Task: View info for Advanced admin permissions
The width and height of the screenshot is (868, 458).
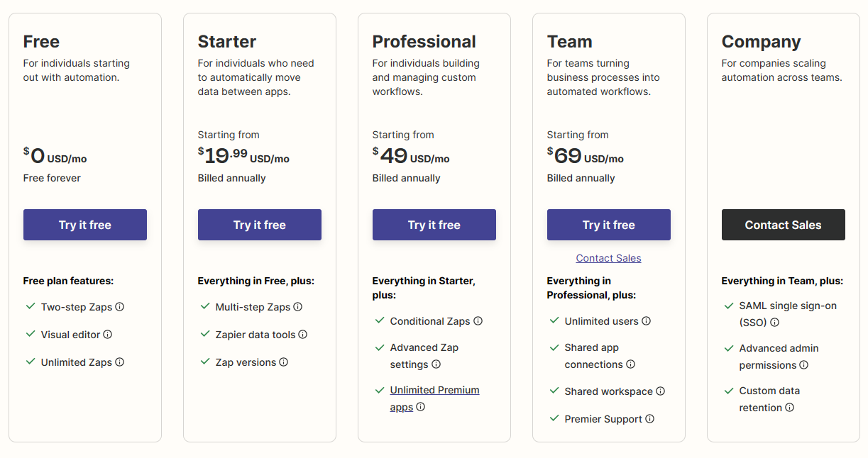Action: pyautogui.click(x=804, y=365)
